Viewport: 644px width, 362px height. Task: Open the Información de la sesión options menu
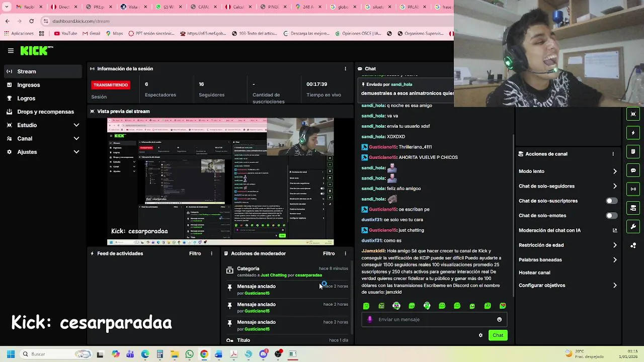(x=345, y=68)
